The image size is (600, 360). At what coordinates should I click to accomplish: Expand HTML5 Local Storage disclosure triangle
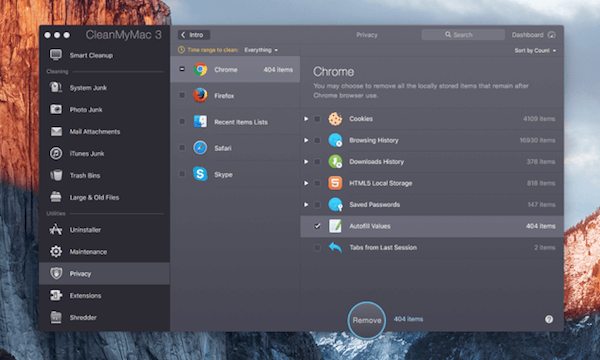306,183
